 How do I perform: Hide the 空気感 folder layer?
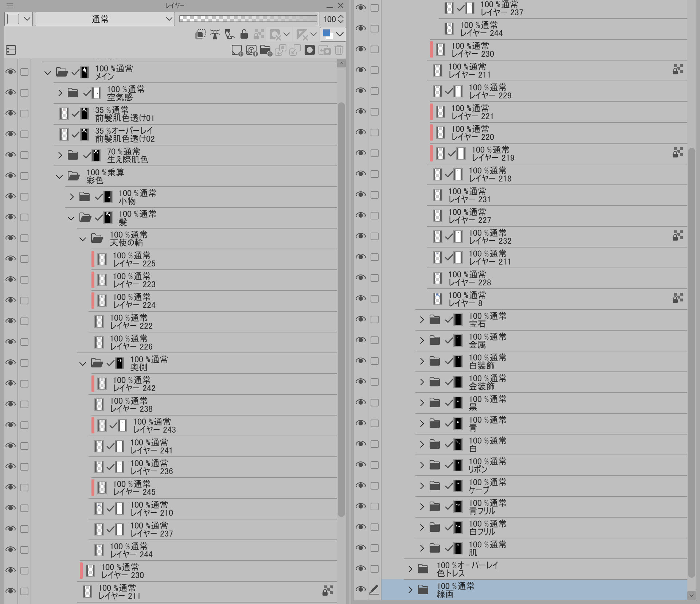(11, 93)
